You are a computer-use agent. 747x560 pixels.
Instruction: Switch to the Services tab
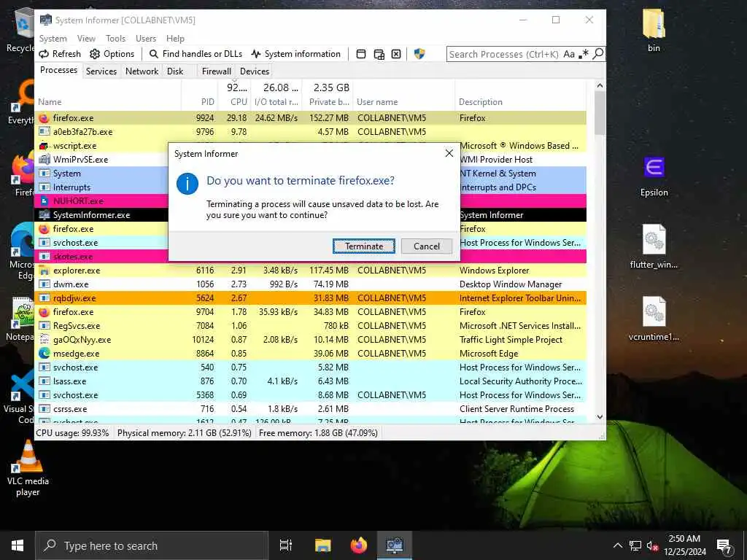(101, 71)
